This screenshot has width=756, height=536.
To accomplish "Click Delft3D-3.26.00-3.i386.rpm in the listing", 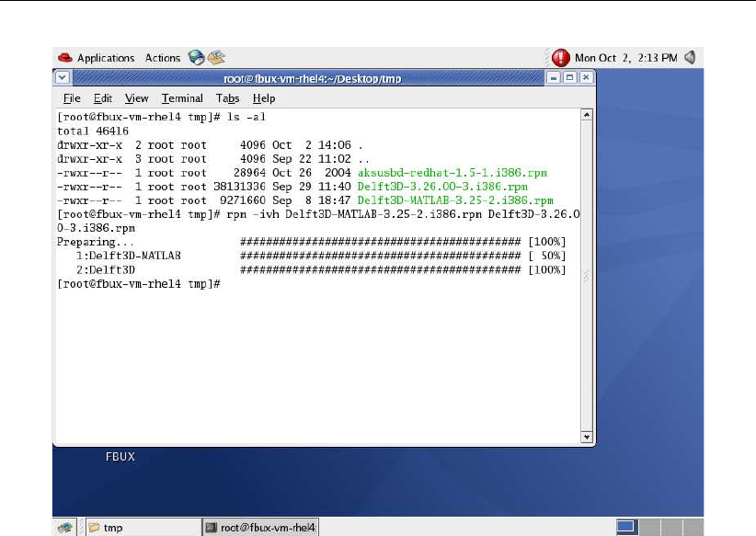I will (442, 187).
